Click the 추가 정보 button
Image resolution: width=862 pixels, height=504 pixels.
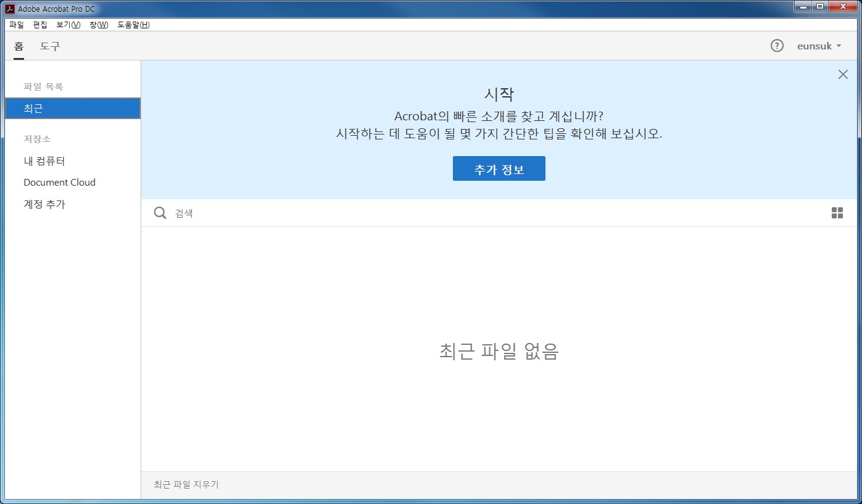(x=499, y=168)
